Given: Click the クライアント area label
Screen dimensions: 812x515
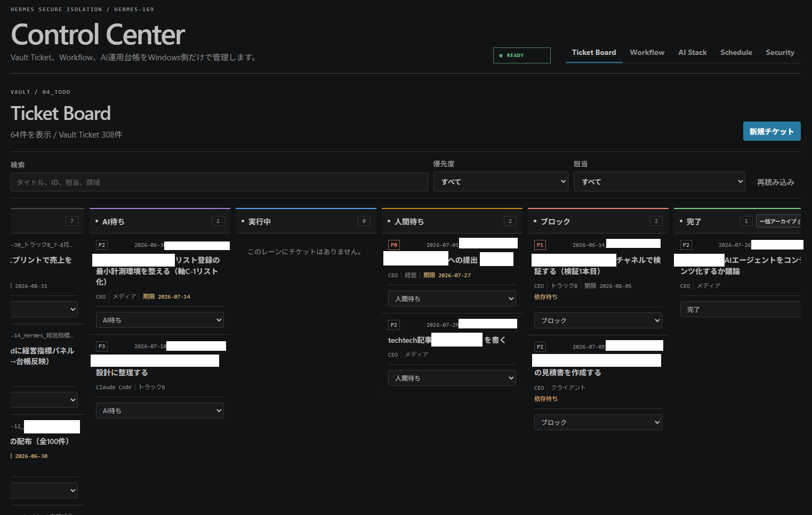Looking at the screenshot, I should 568,388.
